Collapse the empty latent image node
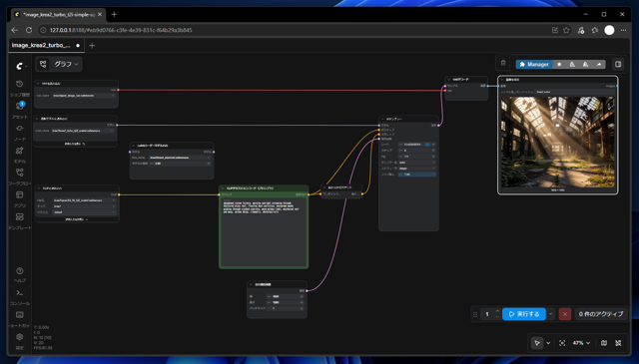 pyautogui.click(x=251, y=284)
